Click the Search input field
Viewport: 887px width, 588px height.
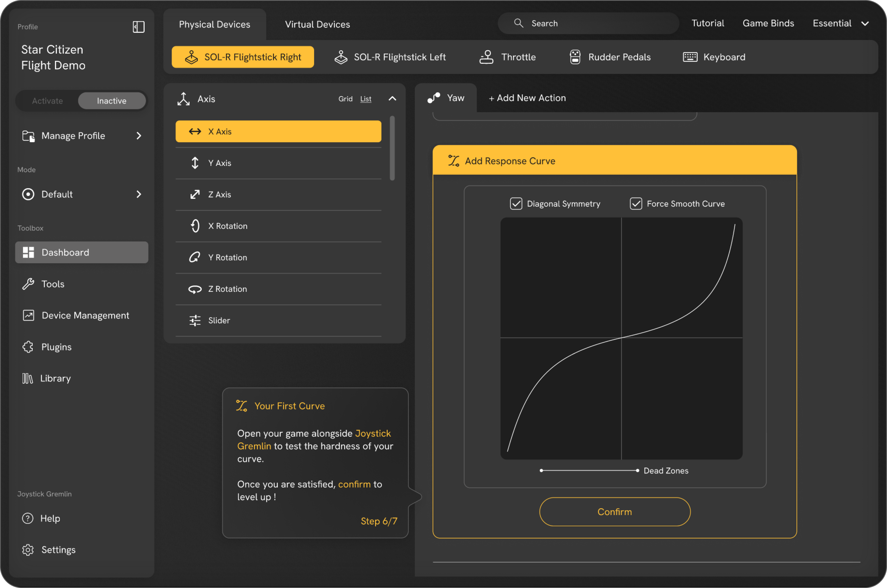click(589, 23)
